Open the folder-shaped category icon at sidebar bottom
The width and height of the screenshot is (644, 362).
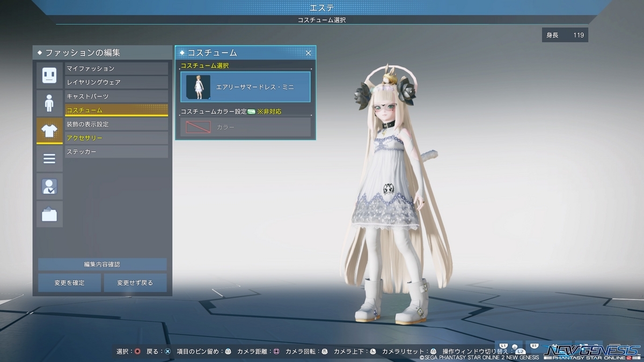pyautogui.click(x=49, y=215)
